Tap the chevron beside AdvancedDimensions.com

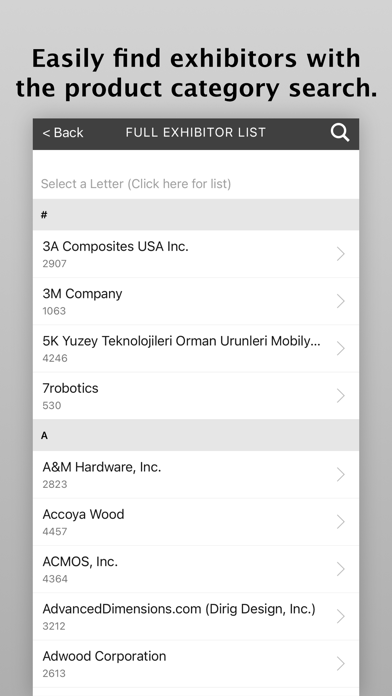click(341, 617)
